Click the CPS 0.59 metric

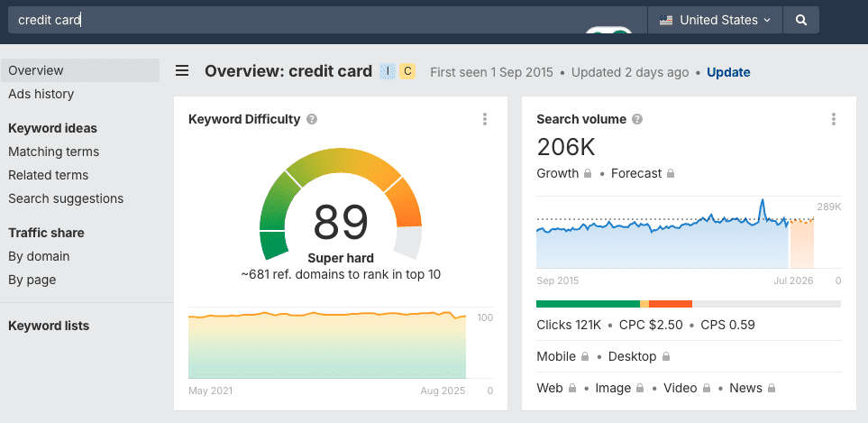pyautogui.click(x=728, y=325)
